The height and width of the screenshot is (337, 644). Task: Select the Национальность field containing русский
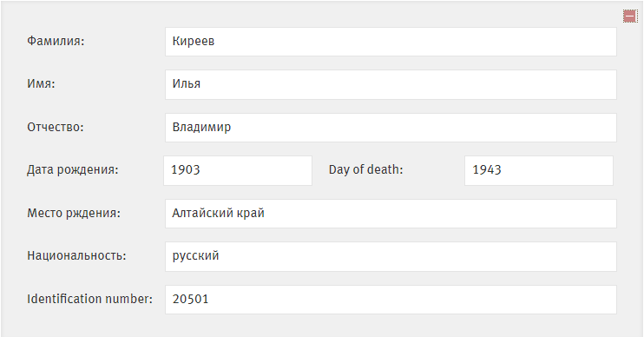click(391, 256)
